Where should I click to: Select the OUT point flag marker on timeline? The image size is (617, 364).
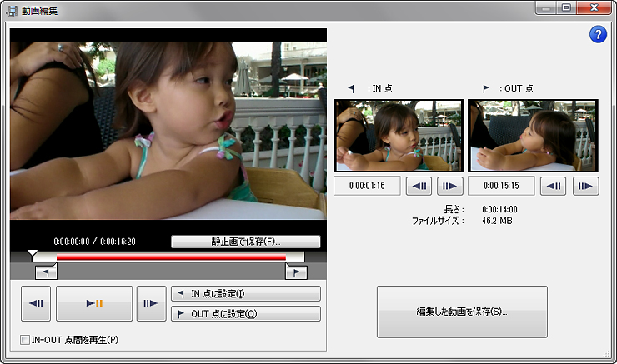click(x=296, y=272)
